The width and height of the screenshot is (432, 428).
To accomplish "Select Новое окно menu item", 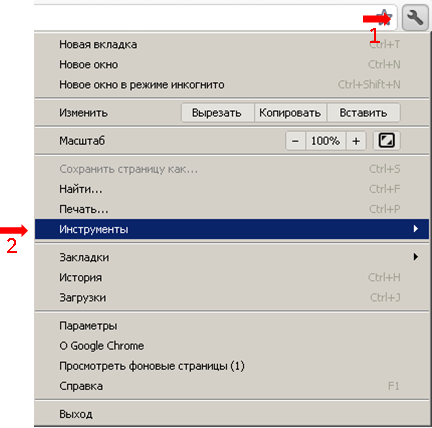I will (x=231, y=64).
